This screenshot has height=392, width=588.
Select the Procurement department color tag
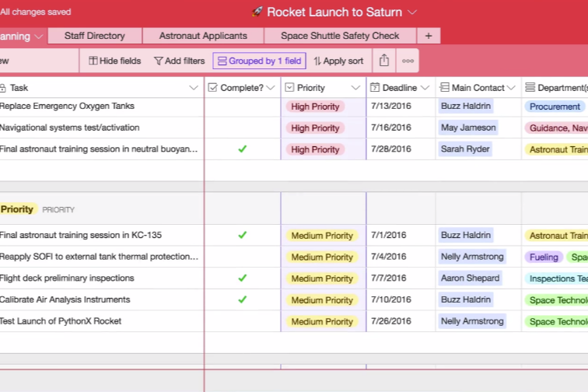click(555, 107)
